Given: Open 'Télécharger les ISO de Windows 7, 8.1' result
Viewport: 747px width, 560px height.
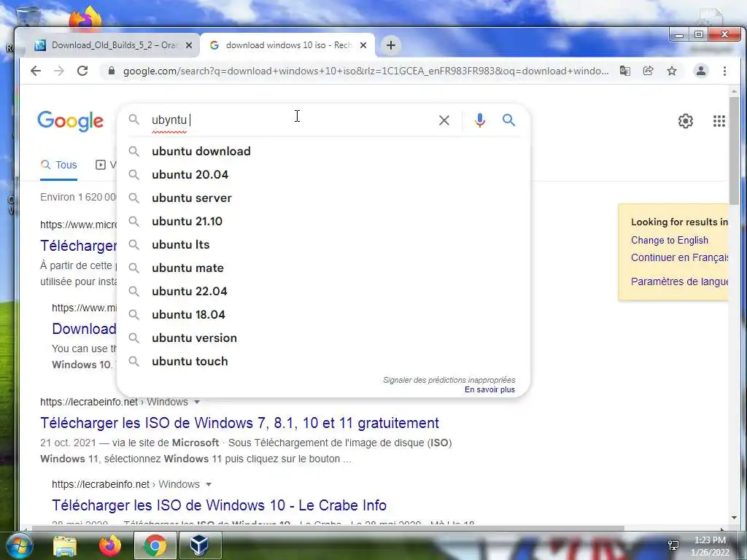Looking at the screenshot, I should point(239,423).
